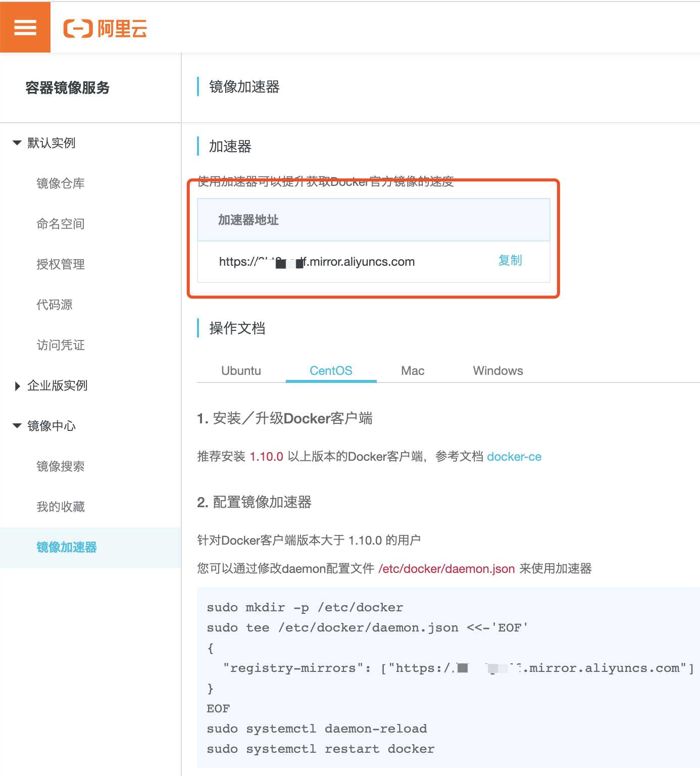Screen dimensions: 700x776
Task: Expand the 企业版实例 section arrow
Action: pyautogui.click(x=18, y=386)
